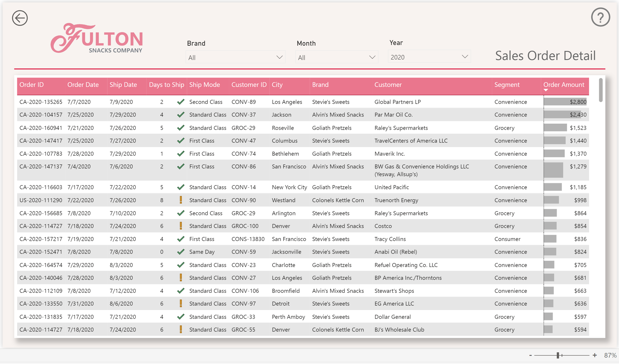The height and width of the screenshot is (364, 619).
Task: Sort the table by Customer column
Action: tap(388, 85)
